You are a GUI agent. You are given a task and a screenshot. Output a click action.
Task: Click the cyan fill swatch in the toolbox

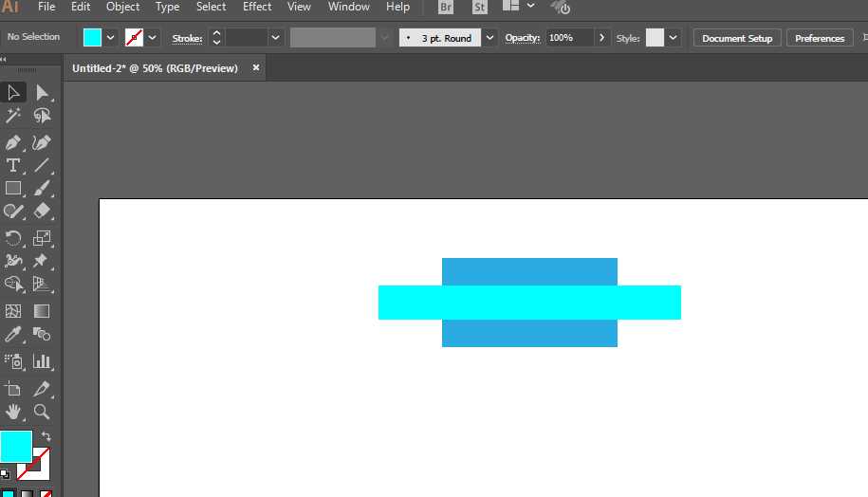click(14, 445)
